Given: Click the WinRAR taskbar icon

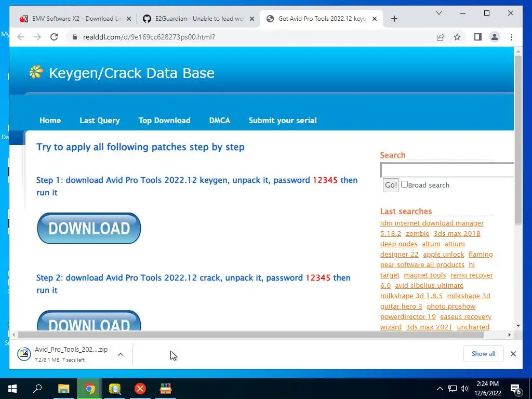Looking at the screenshot, I should click(x=166, y=389).
